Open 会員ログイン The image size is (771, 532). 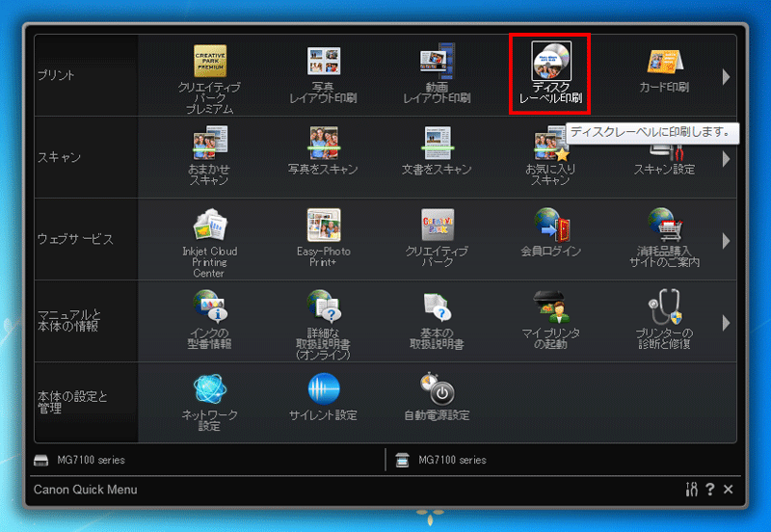point(550,232)
